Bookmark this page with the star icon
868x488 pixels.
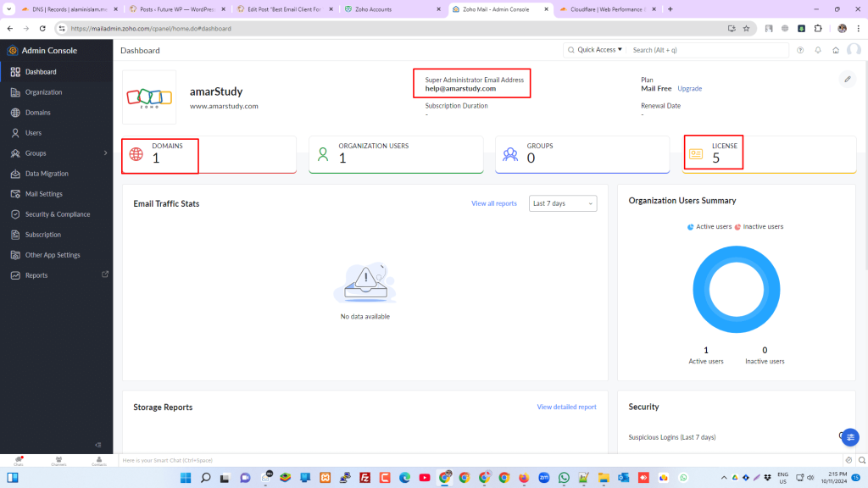click(746, 29)
